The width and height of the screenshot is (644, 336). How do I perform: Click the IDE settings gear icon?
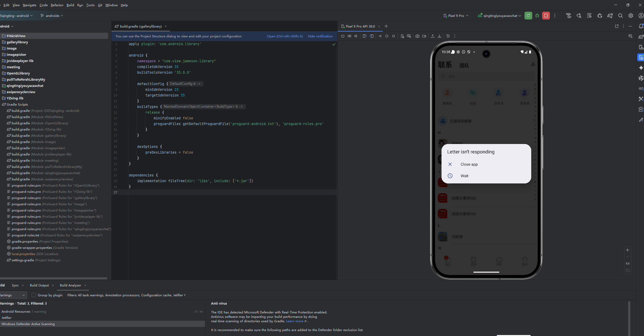(631, 16)
